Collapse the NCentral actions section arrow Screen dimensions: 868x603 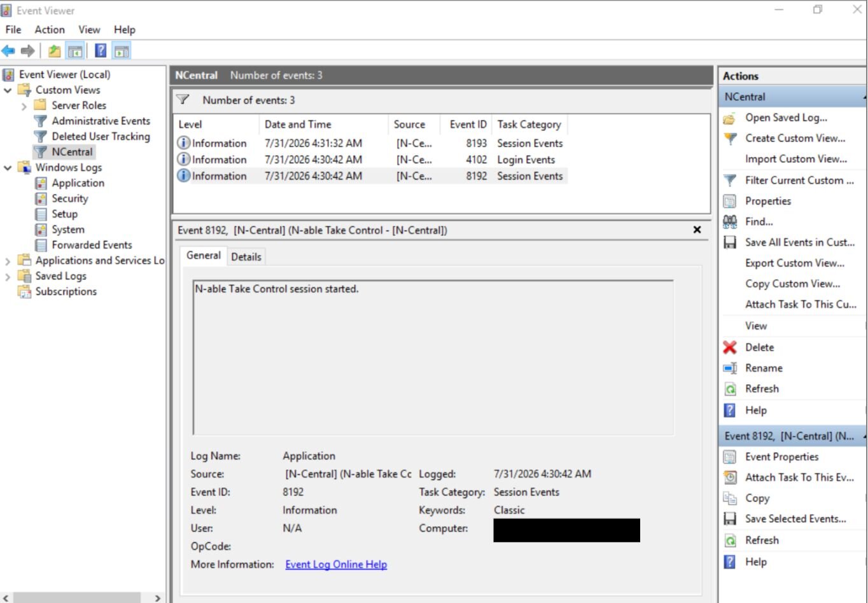pyautogui.click(x=864, y=97)
